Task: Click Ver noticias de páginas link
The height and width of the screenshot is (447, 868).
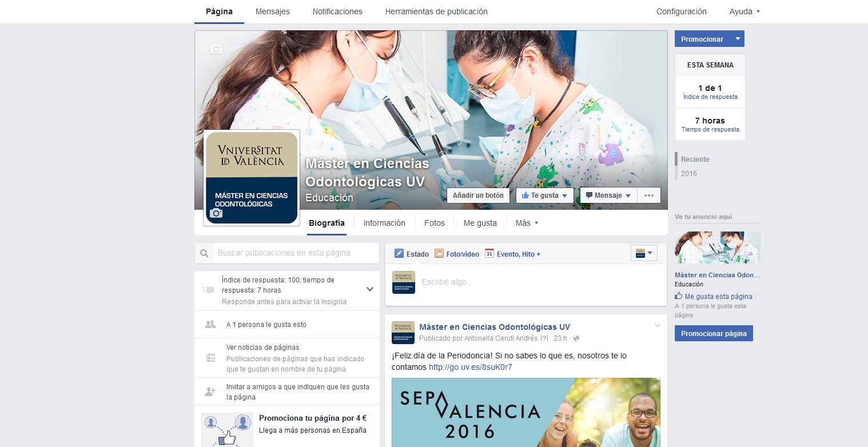Action: [263, 348]
